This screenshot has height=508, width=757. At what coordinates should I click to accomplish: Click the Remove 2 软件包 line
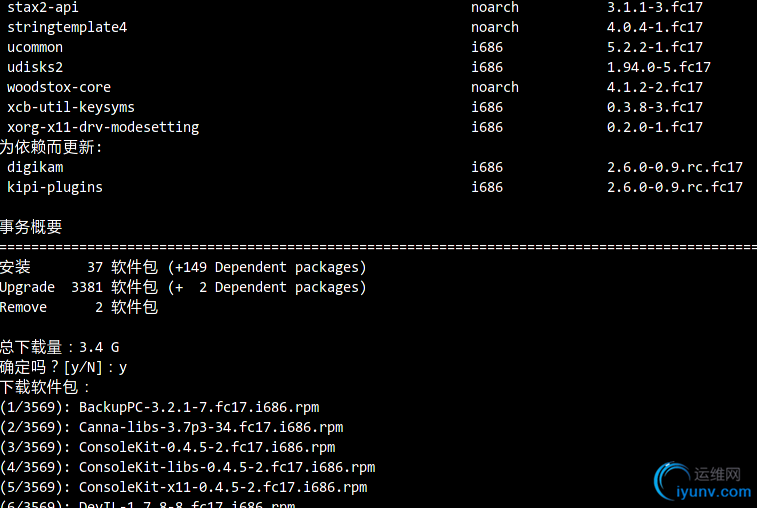click(78, 307)
